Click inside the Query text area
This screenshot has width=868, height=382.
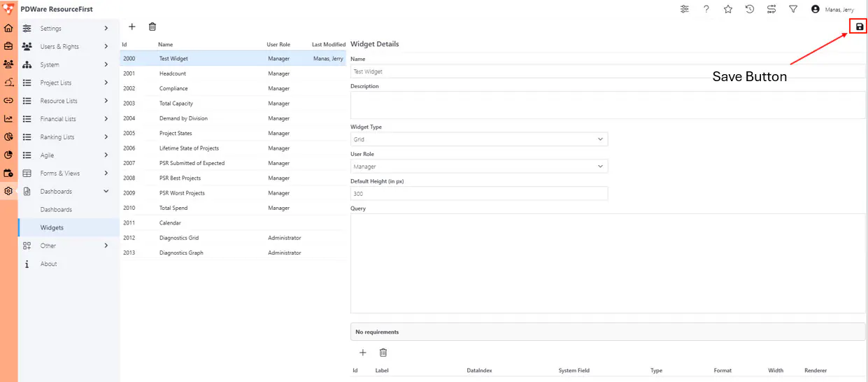(x=607, y=263)
